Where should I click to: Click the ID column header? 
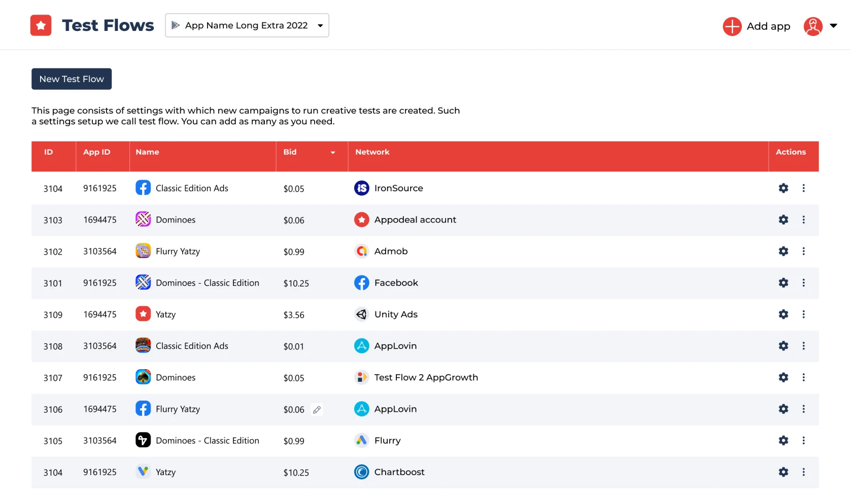pos(49,152)
